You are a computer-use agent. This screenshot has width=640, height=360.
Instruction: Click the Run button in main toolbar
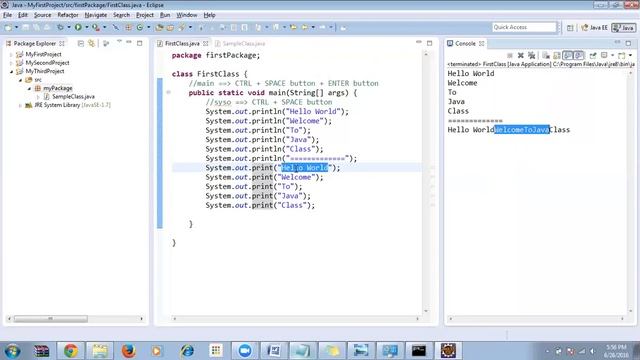[78, 27]
